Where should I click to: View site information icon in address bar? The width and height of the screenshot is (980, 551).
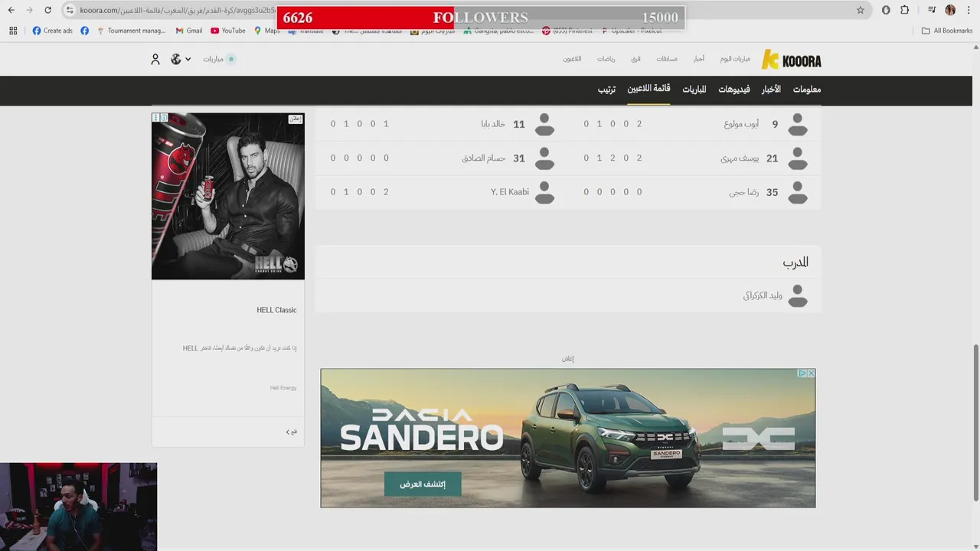pyautogui.click(x=69, y=11)
